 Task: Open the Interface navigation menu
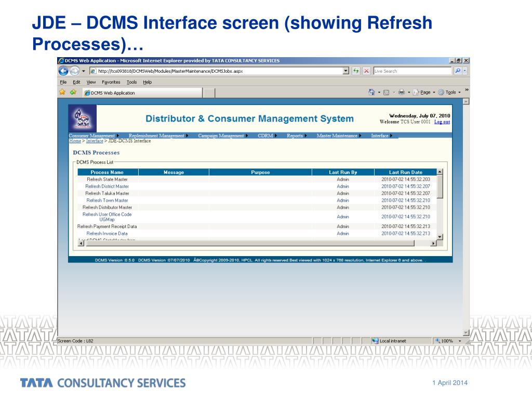coord(381,136)
